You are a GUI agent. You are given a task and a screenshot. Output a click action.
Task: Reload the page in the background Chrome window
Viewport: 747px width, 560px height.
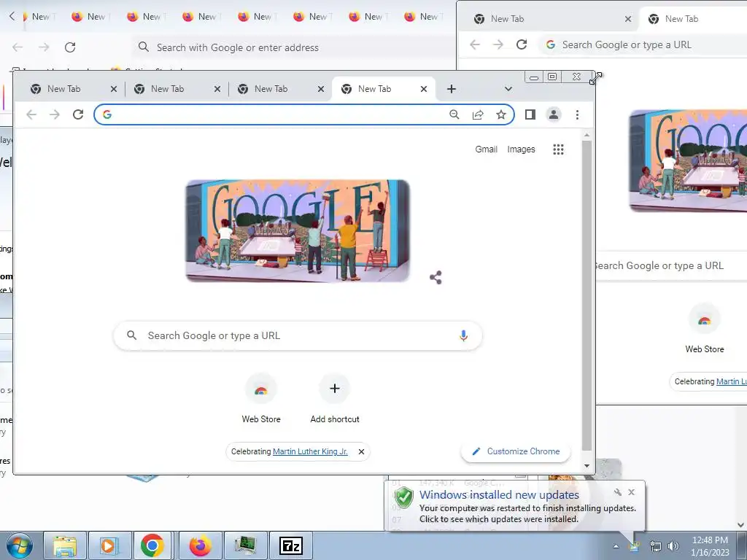(x=522, y=44)
